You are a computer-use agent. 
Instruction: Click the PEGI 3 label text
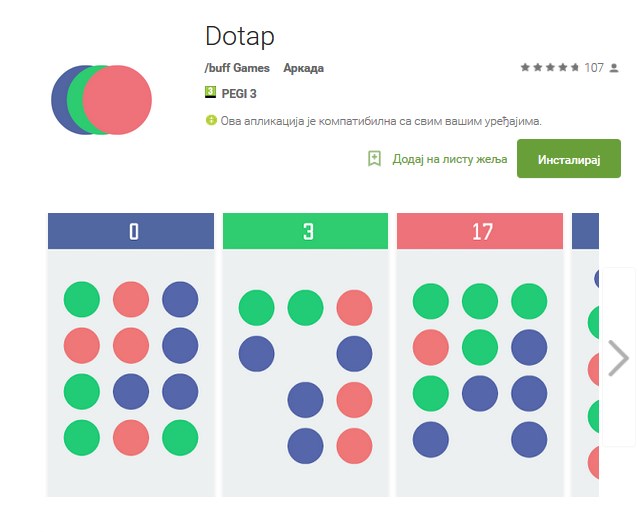(x=238, y=94)
